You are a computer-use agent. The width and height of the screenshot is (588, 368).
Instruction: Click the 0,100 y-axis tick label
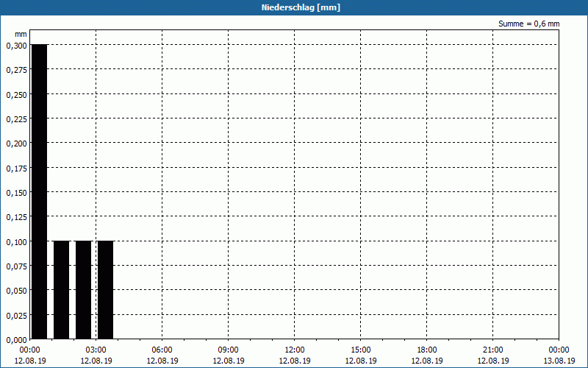[x=15, y=241]
